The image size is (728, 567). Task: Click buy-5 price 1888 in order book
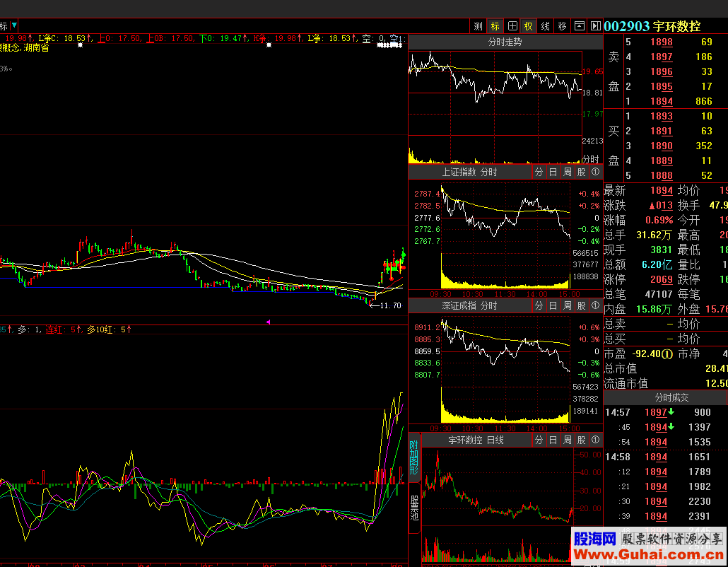(x=662, y=176)
